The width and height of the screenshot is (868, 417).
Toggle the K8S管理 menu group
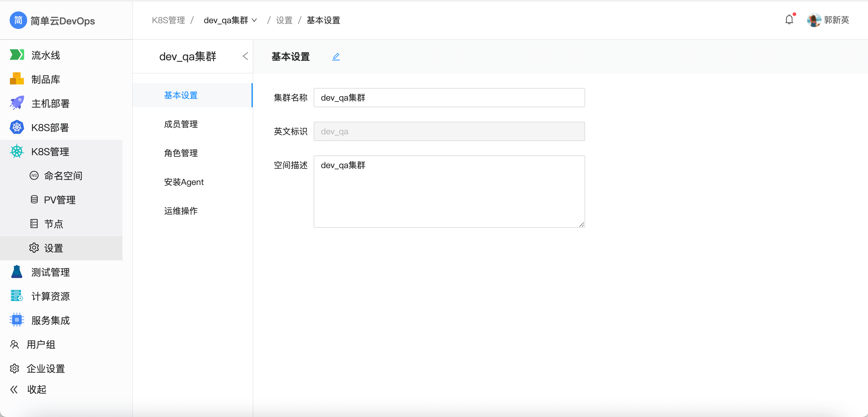click(x=50, y=152)
